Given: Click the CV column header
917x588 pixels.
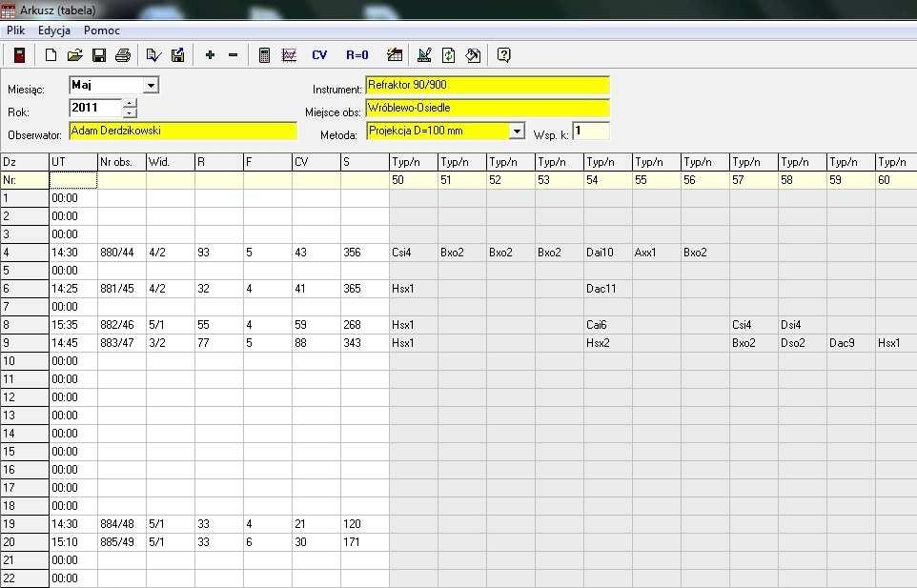Looking at the screenshot, I should [316, 162].
